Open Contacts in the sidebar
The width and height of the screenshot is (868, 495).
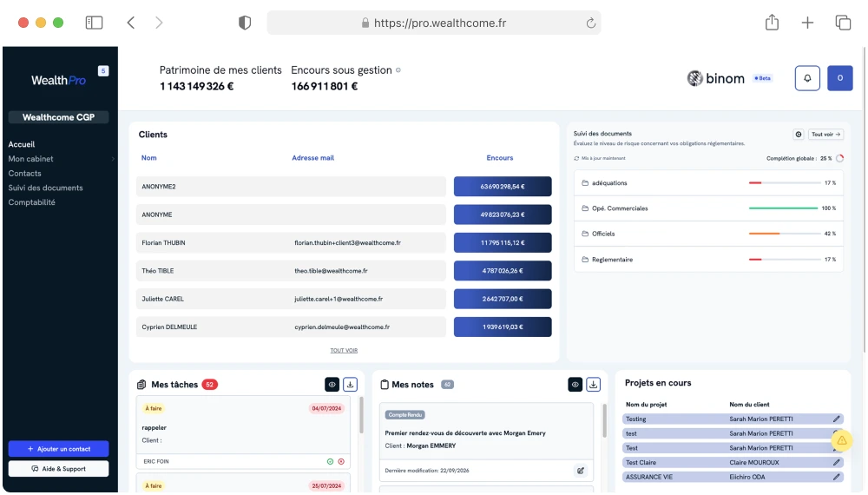[x=25, y=174]
